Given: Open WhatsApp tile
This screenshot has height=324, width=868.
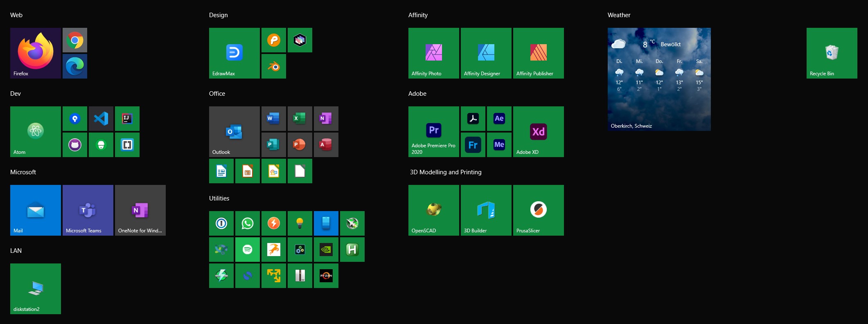Looking at the screenshot, I should tap(248, 223).
